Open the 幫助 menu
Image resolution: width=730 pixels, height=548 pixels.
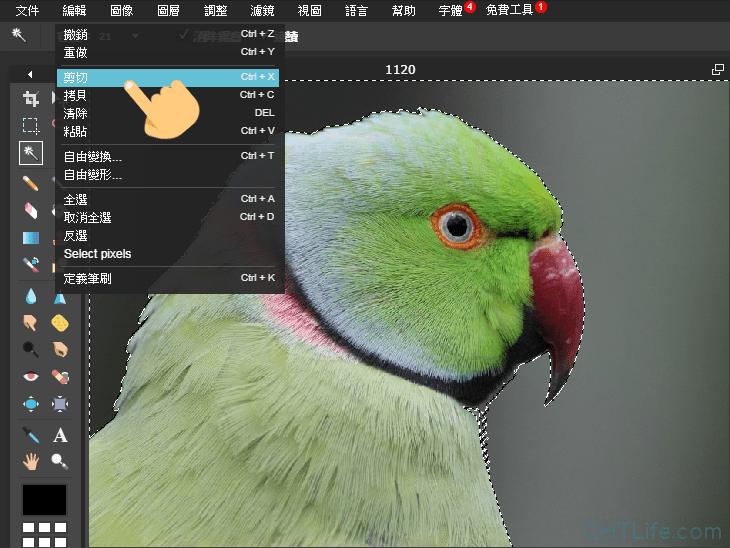[x=404, y=10]
